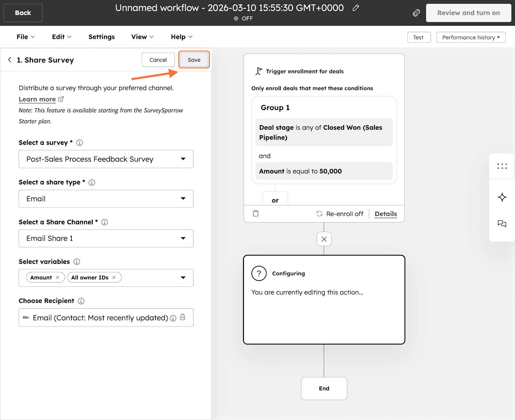Screen dimensions: 515x420
Task: Open the Select a survey dropdown
Action: tap(106, 159)
